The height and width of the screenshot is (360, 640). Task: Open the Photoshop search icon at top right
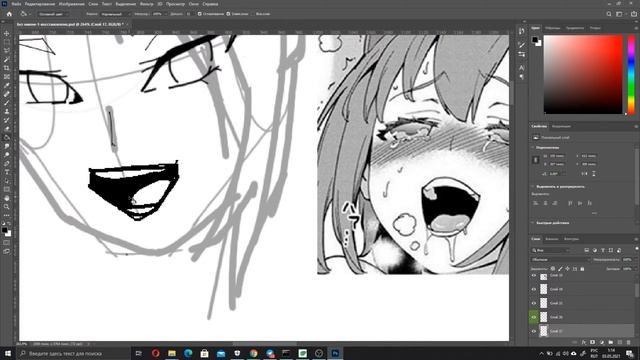point(609,14)
